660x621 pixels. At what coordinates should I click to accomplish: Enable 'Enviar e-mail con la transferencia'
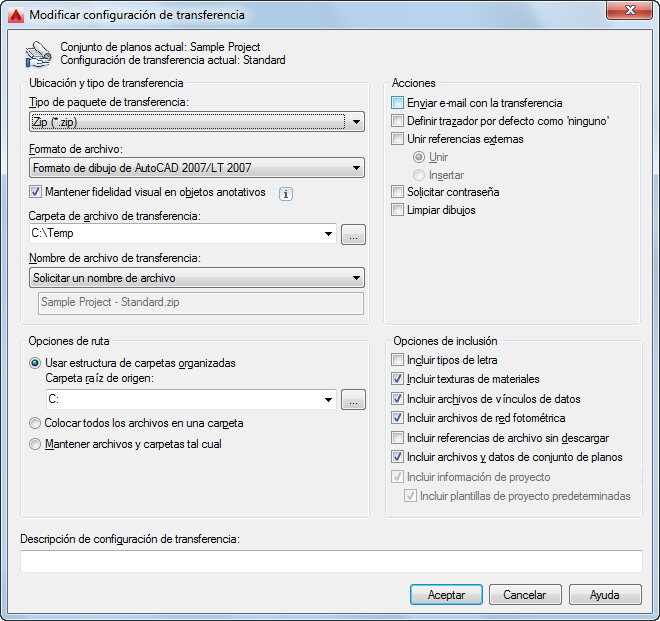point(397,103)
